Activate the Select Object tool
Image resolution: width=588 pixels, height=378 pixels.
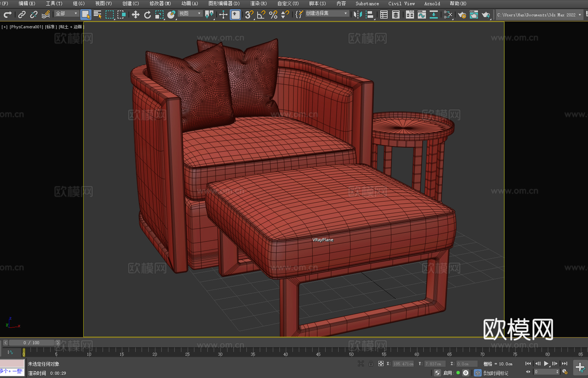tap(86, 14)
